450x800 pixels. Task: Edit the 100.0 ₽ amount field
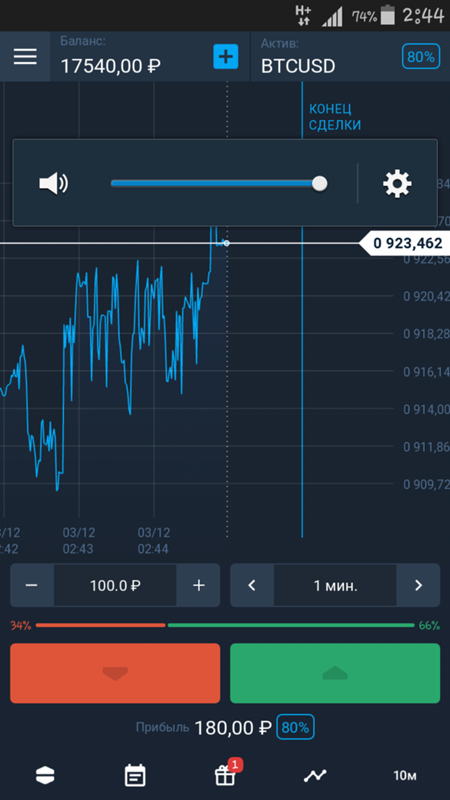point(115,585)
